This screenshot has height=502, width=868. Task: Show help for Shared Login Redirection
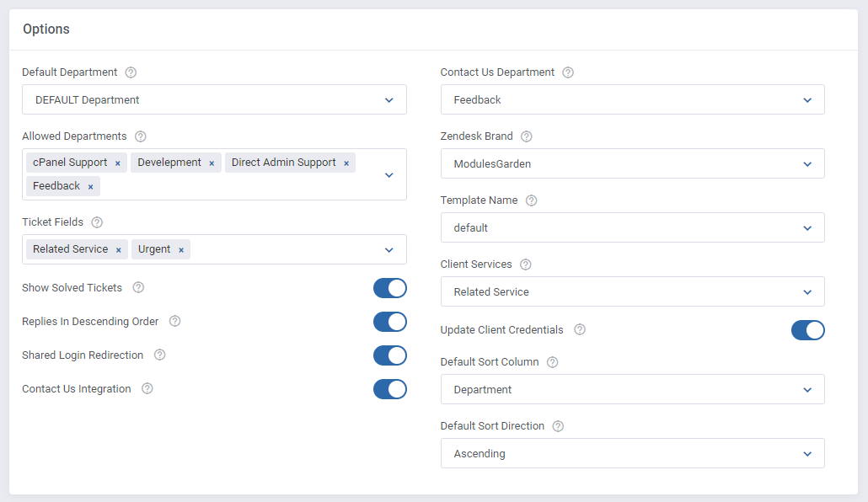pyautogui.click(x=159, y=355)
